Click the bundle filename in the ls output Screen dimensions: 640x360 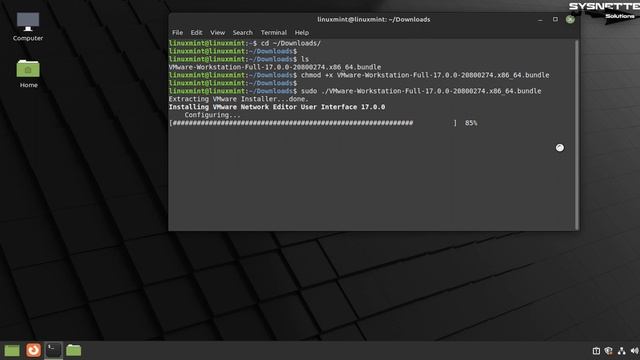pos(275,67)
